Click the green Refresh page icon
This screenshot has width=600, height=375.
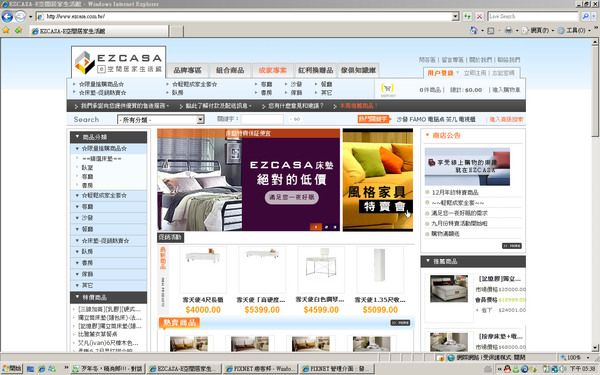click(467, 16)
